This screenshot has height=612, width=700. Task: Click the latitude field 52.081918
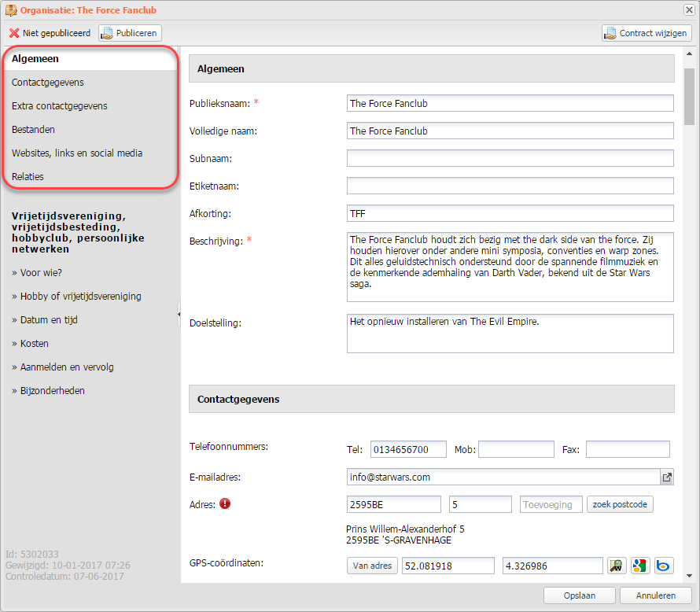(448, 566)
